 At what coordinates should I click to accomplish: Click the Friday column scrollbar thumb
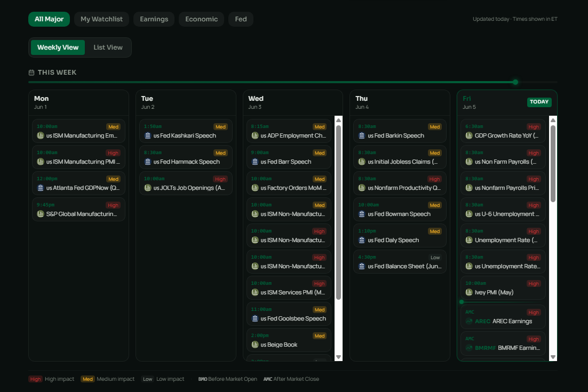coord(553,164)
